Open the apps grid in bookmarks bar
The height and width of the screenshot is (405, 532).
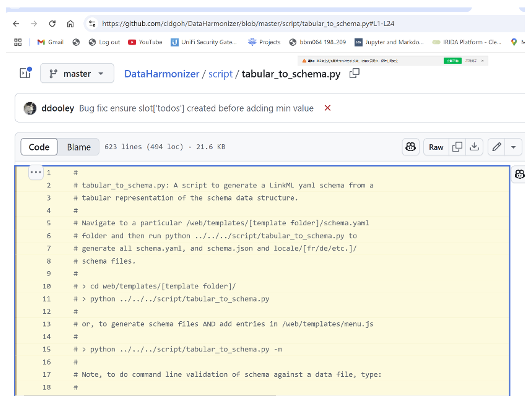point(18,42)
